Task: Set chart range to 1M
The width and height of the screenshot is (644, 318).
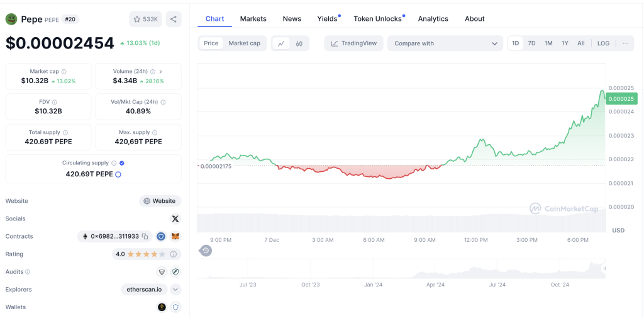Action: click(x=548, y=43)
